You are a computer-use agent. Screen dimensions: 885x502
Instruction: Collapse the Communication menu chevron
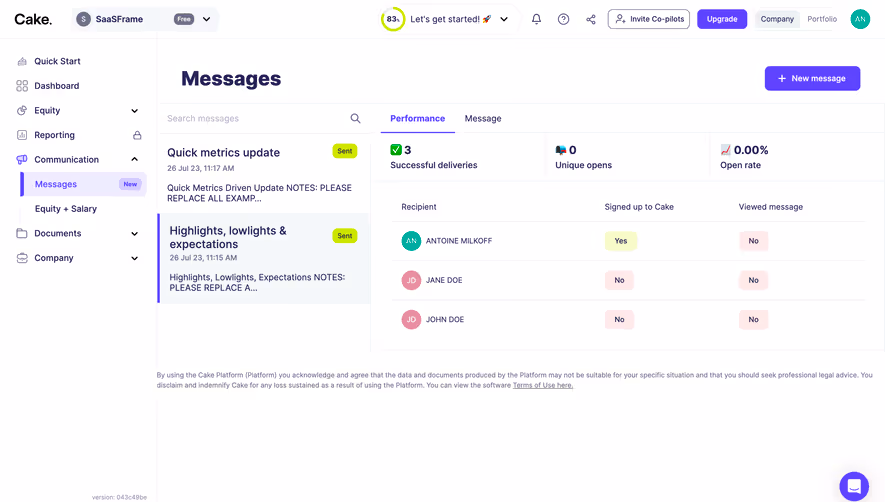[x=134, y=159]
